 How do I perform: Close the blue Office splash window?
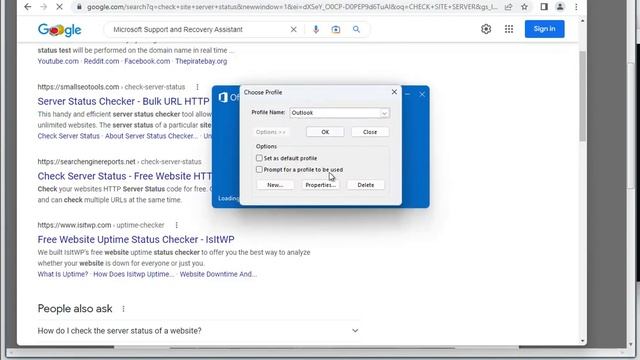click(422, 94)
